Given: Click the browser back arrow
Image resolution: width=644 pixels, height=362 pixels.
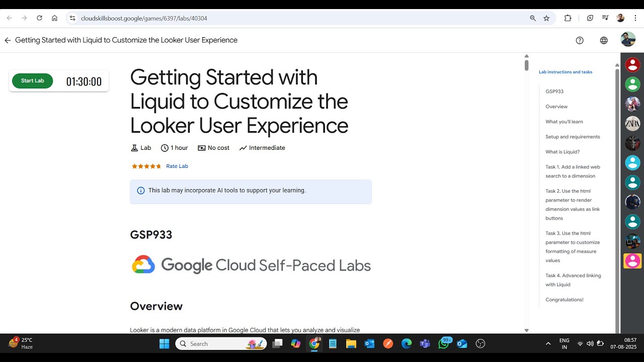Looking at the screenshot, I should coord(9,18).
